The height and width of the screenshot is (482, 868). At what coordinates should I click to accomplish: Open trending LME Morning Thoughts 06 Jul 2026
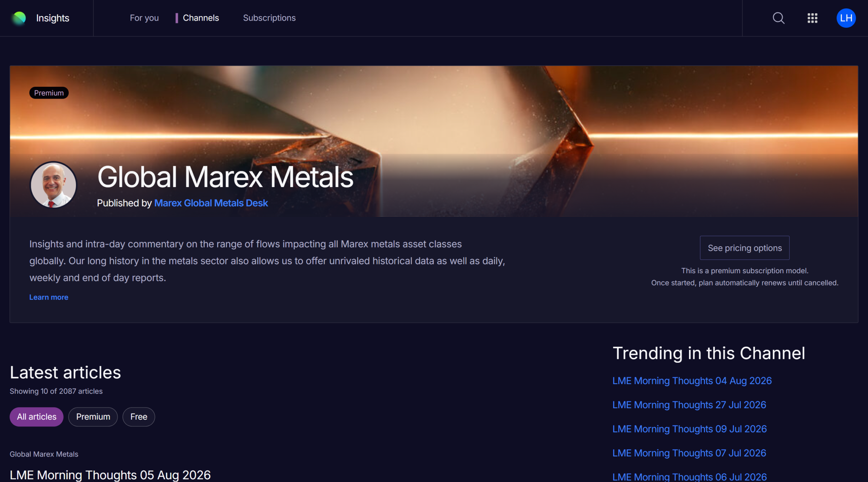[x=690, y=477]
